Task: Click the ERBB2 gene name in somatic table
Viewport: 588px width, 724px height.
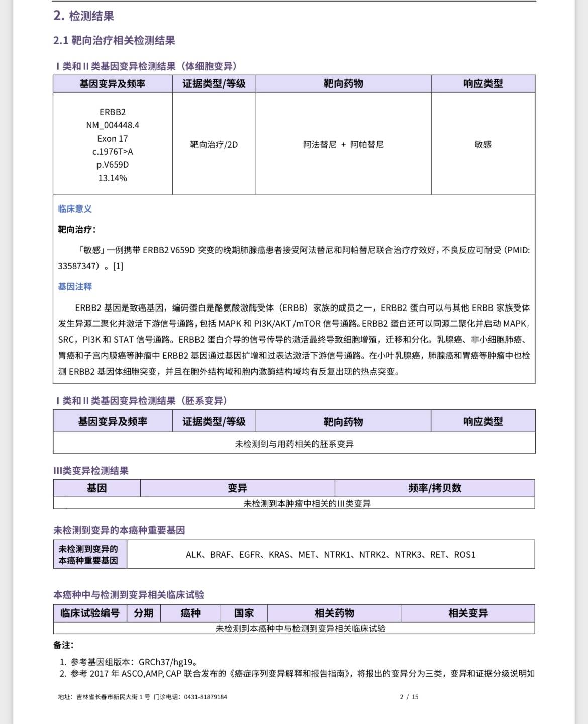Action: [x=113, y=112]
